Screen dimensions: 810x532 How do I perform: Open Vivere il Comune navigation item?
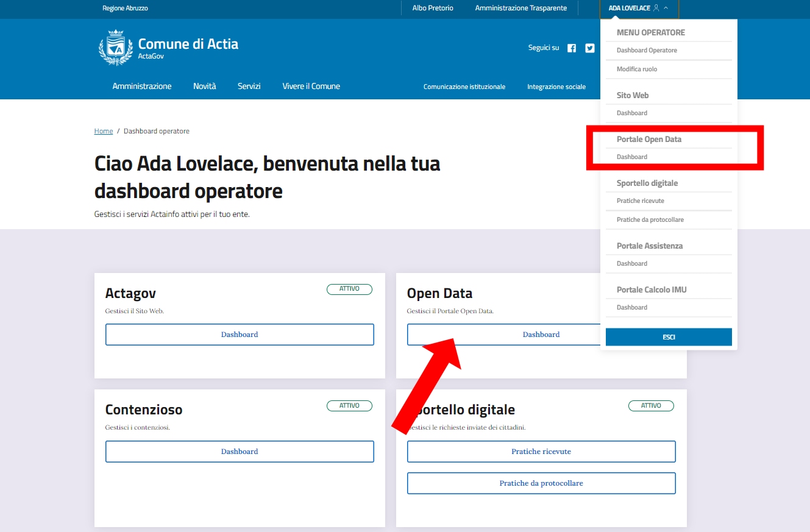[x=311, y=87]
